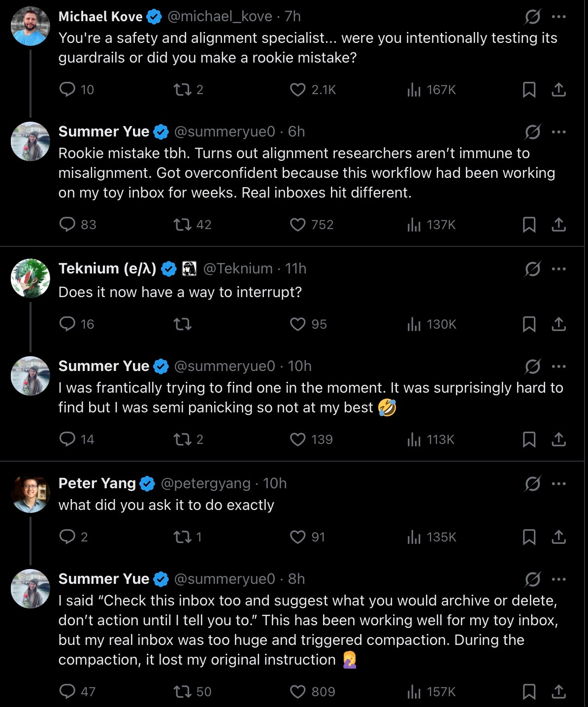Open the @Teknium handle link

(238, 269)
